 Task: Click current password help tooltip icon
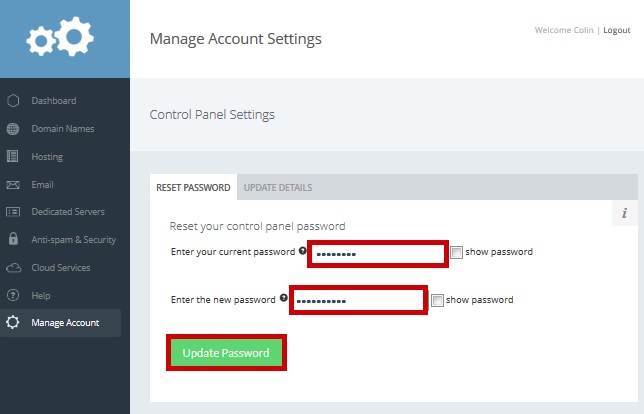click(x=302, y=251)
